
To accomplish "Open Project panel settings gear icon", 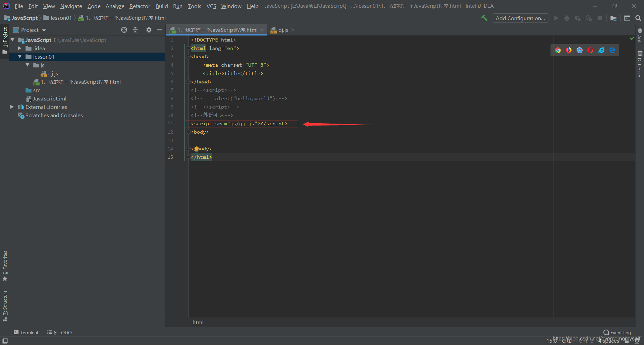I will coord(149,30).
